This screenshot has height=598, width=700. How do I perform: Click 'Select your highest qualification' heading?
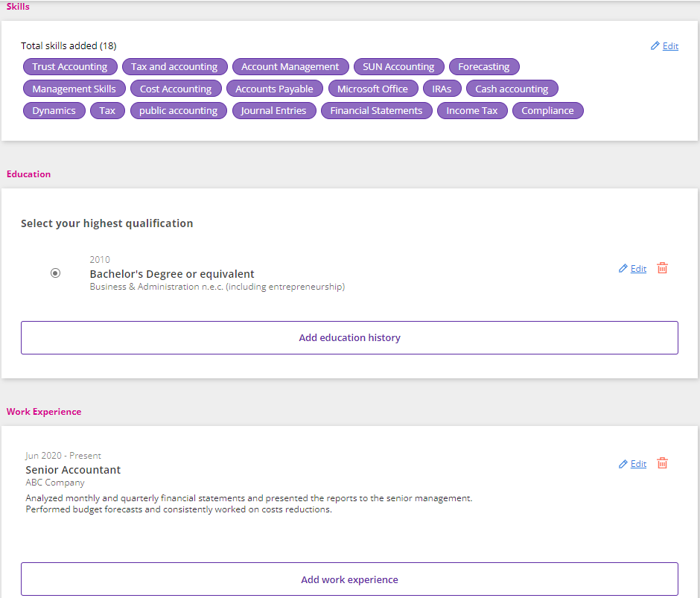(107, 223)
